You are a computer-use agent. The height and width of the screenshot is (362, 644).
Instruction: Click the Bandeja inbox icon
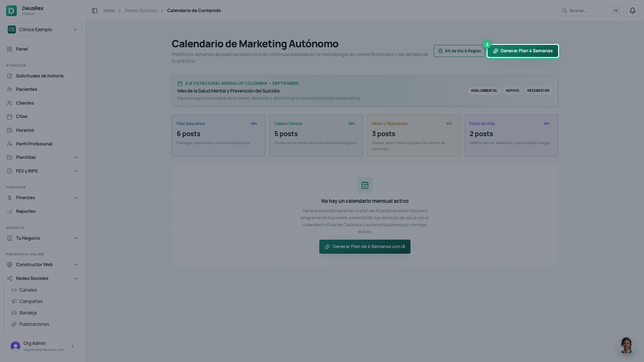[x=14, y=313]
